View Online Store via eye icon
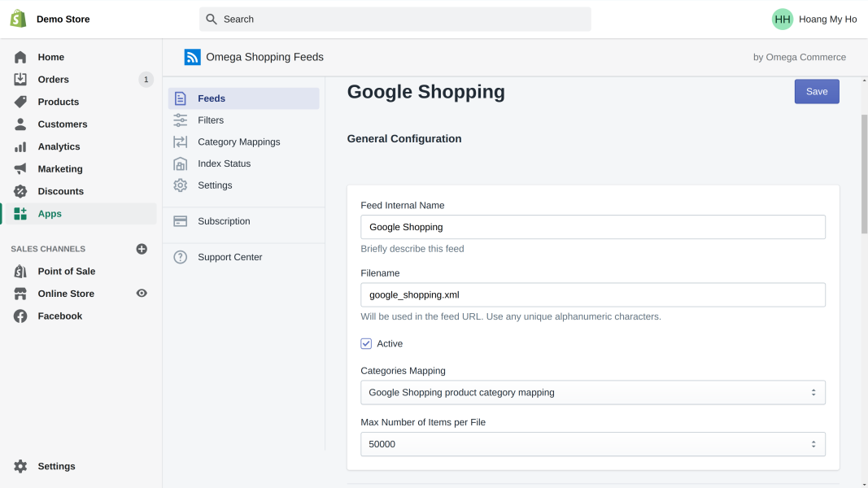The width and height of the screenshot is (868, 488). pos(142,294)
